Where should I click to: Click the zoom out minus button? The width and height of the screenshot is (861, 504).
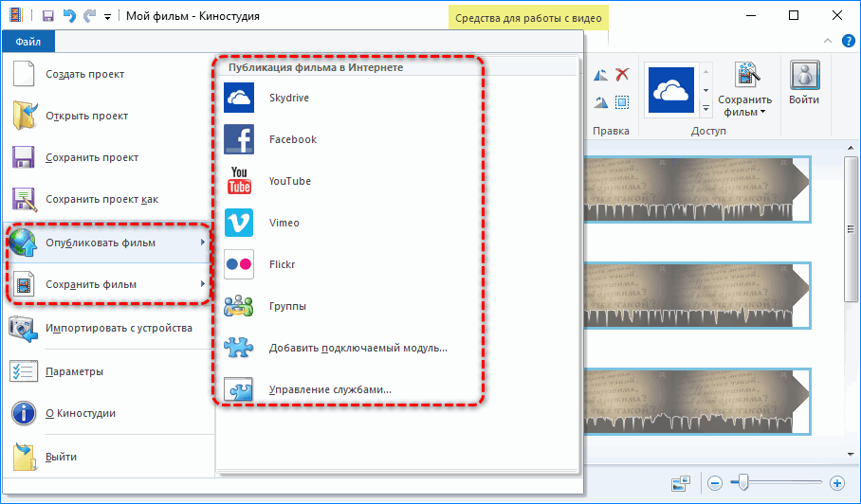coord(714,483)
